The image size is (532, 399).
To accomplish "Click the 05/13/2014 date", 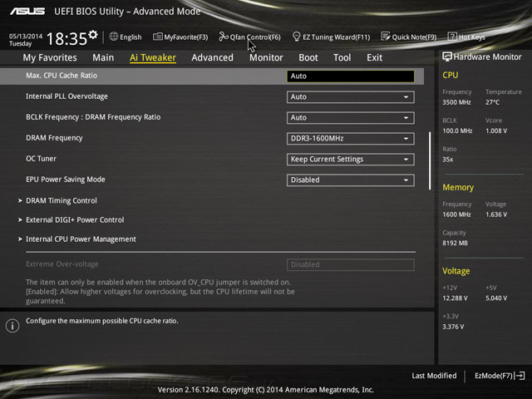I will [x=26, y=37].
